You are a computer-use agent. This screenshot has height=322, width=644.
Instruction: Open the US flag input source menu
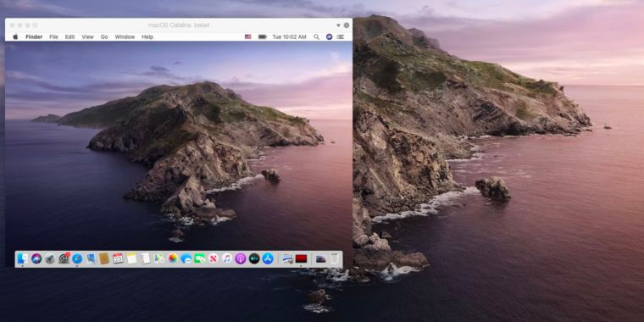(247, 36)
